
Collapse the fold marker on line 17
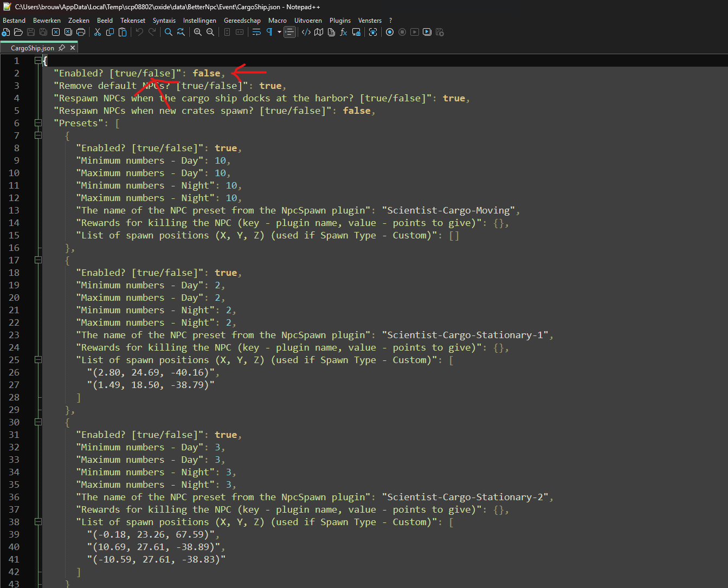38,260
